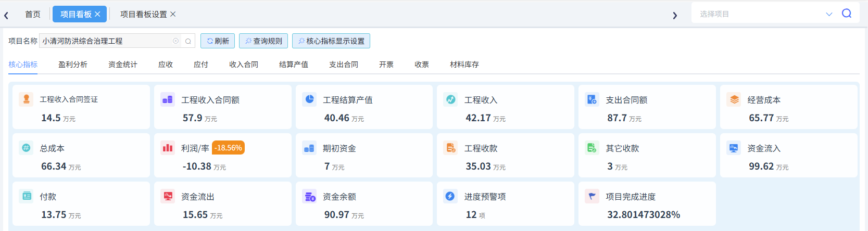Click the 90.97 万元 value

344,215
